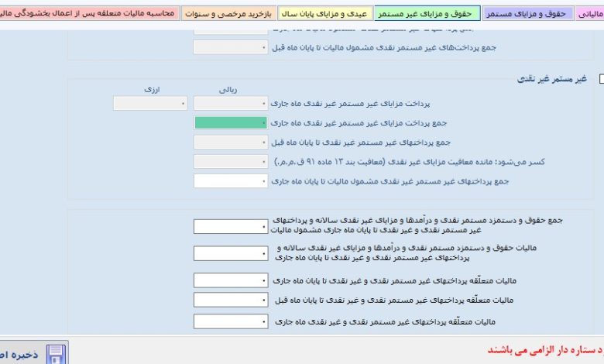Click the last field 'مالیات متعلّقه ... غیر نقدی ماه جاری'

point(230,321)
